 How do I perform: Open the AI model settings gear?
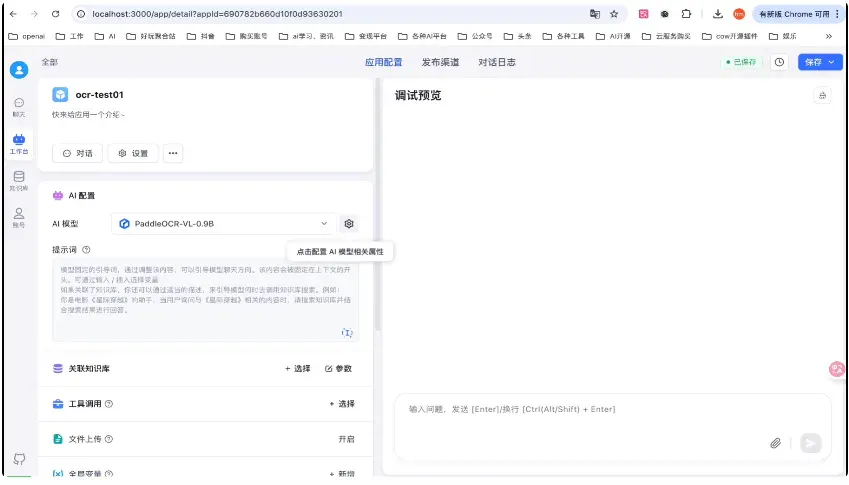pos(349,224)
